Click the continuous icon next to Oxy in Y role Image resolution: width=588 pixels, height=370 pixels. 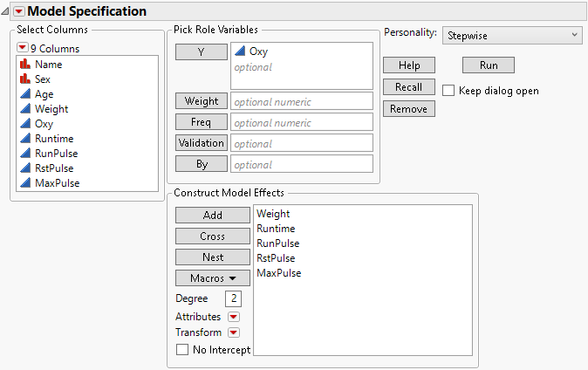coord(239,51)
